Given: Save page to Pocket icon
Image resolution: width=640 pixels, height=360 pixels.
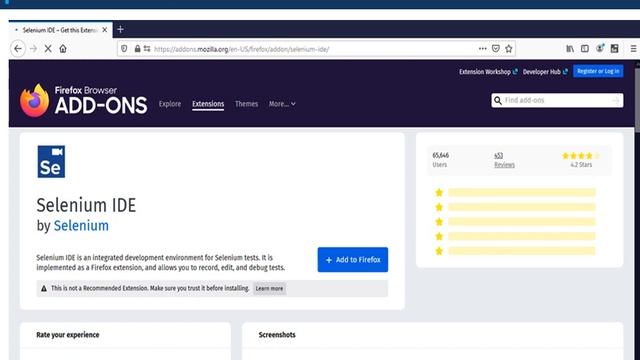Looking at the screenshot, I should tap(496, 49).
